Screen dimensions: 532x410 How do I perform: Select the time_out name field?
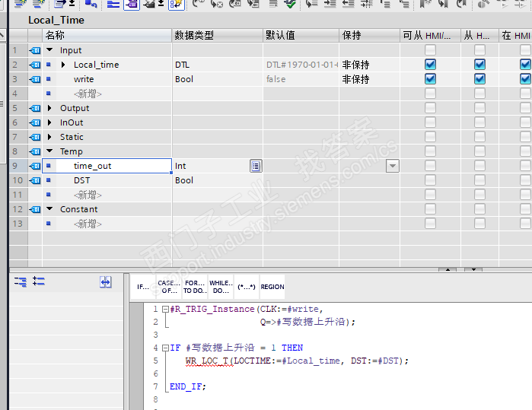pyautogui.click(x=107, y=166)
